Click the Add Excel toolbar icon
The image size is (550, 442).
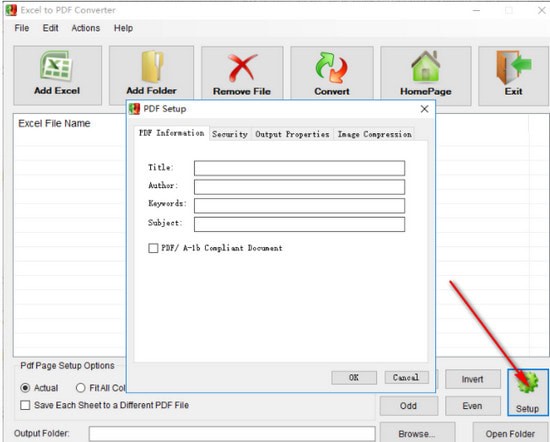pos(56,66)
